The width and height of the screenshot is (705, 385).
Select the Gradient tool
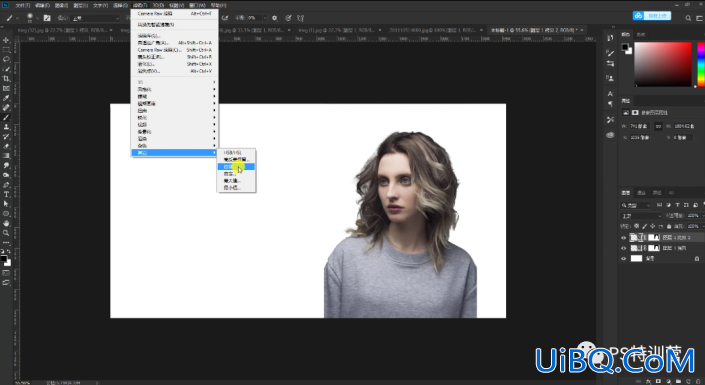tap(6, 156)
